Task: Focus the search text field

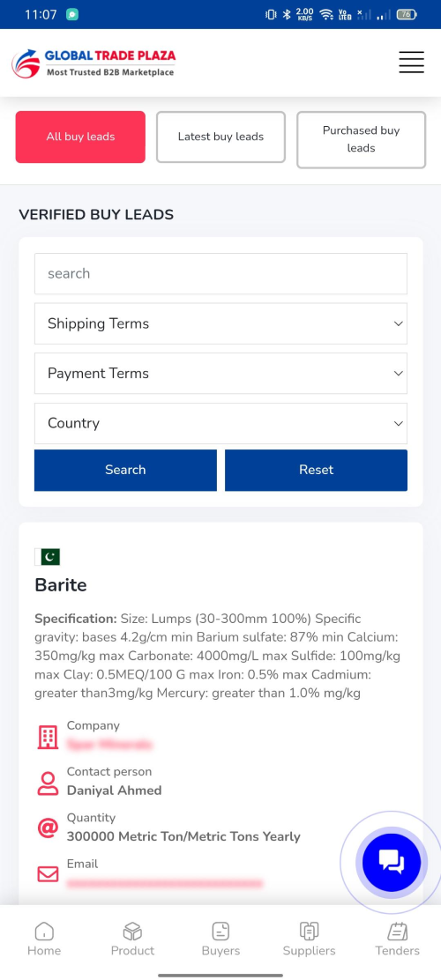Action: coord(220,274)
